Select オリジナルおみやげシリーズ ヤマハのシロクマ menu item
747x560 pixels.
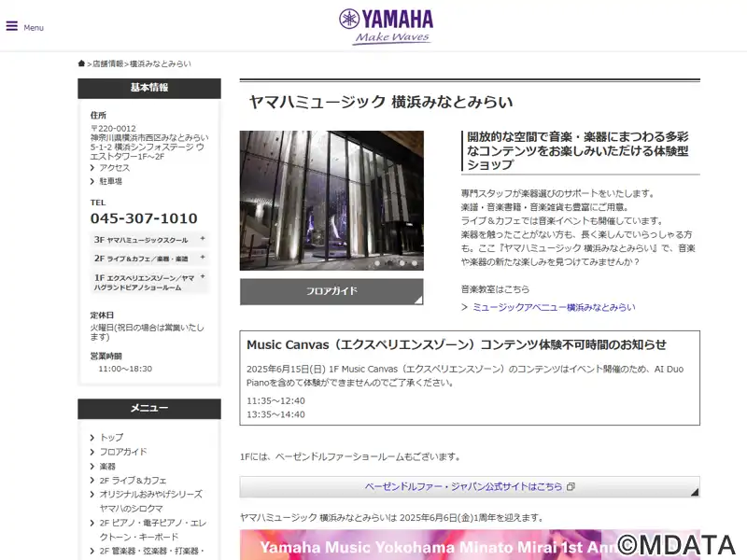[x=150, y=501]
